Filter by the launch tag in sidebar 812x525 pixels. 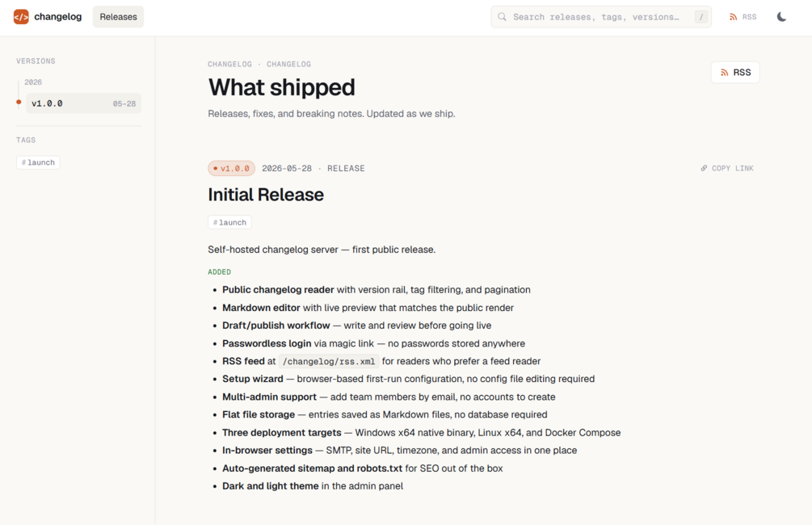click(38, 162)
